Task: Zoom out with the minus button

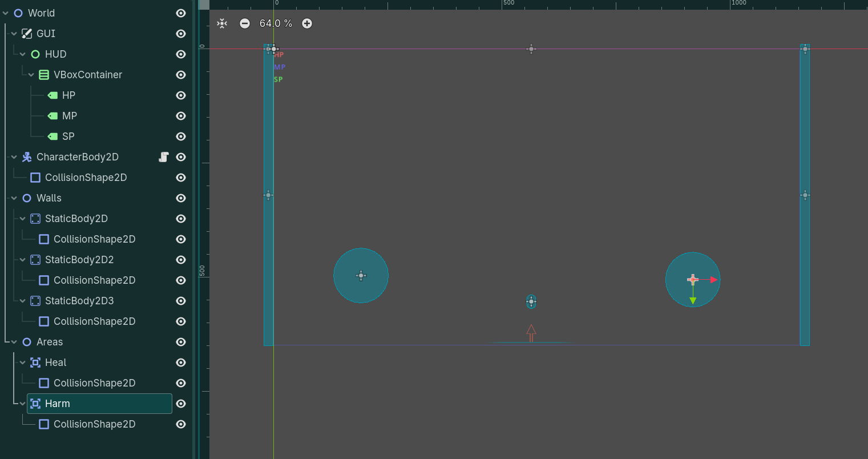Action: [x=245, y=23]
